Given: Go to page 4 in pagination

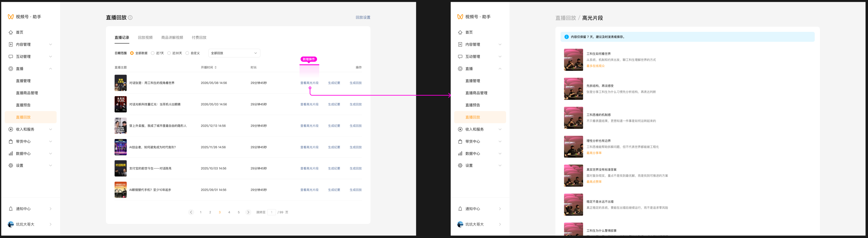Looking at the screenshot, I should 229,212.
